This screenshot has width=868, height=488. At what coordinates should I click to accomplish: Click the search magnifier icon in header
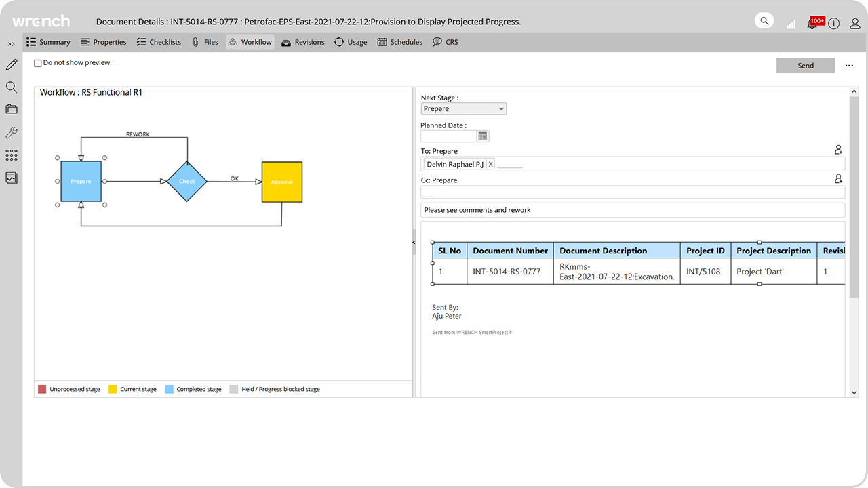pos(764,21)
